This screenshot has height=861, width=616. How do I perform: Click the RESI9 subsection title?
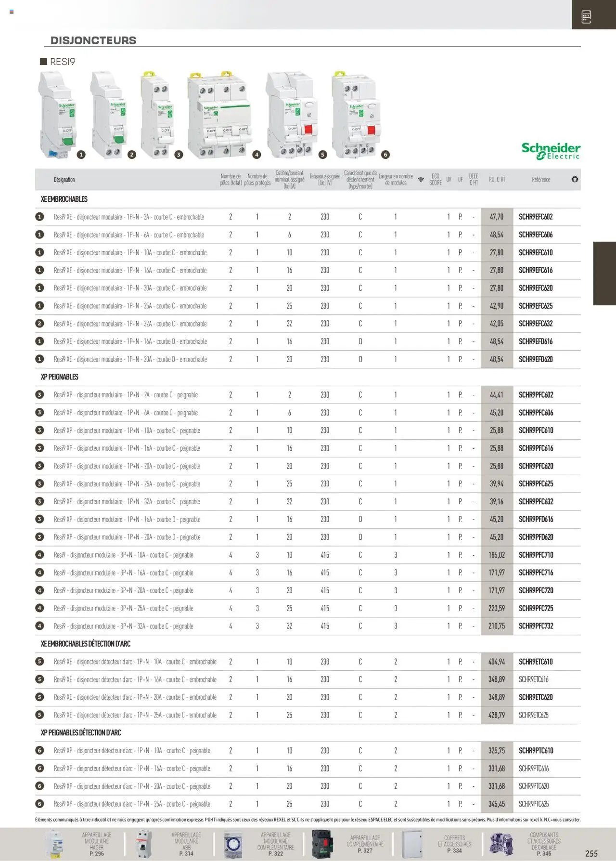point(63,62)
